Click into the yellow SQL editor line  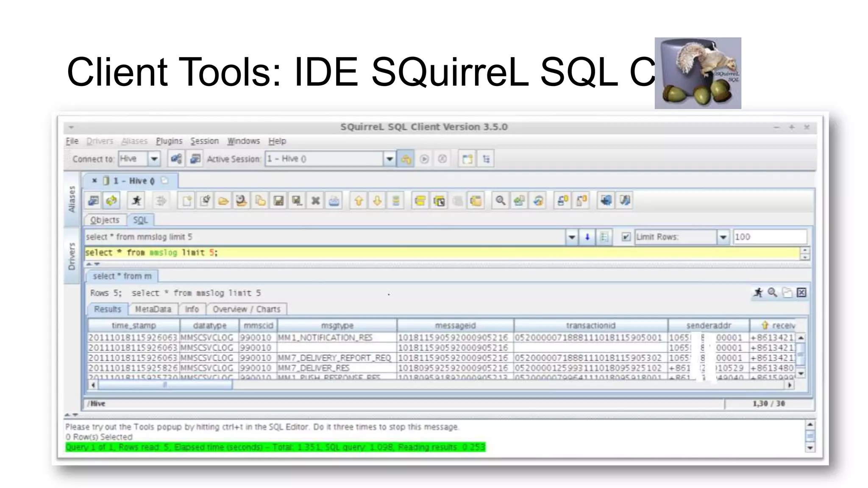pos(442,253)
